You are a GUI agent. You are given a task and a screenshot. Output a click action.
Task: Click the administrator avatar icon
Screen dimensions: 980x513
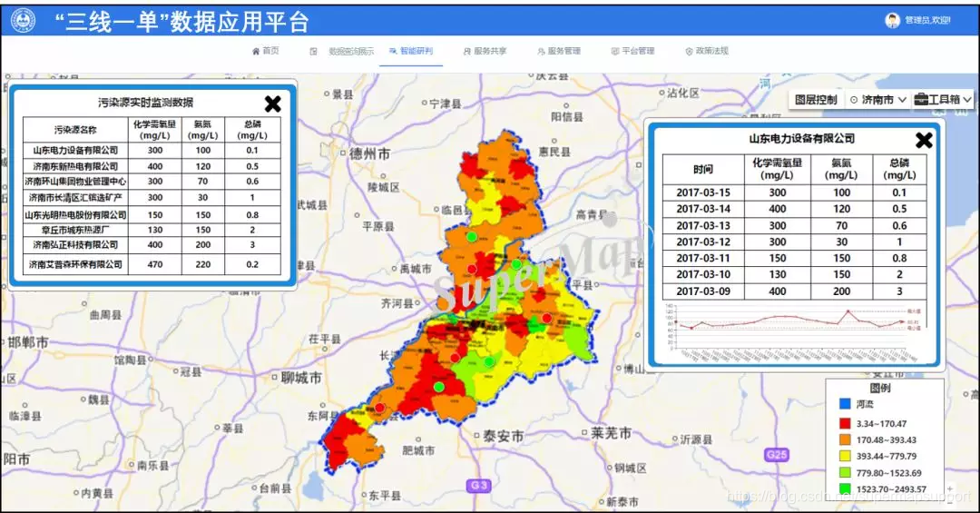point(893,21)
